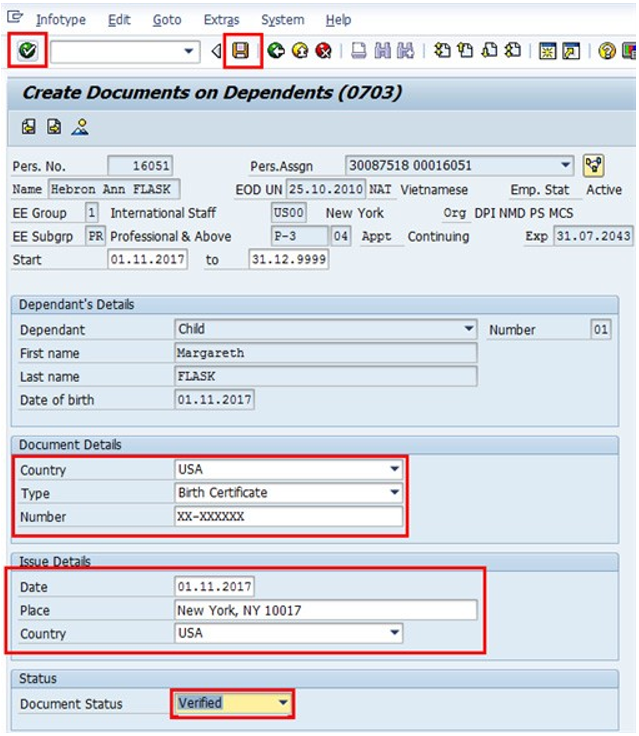Screen dimensions: 639x736
Task: Open the Document Status Verified dropdown
Action: click(x=283, y=703)
